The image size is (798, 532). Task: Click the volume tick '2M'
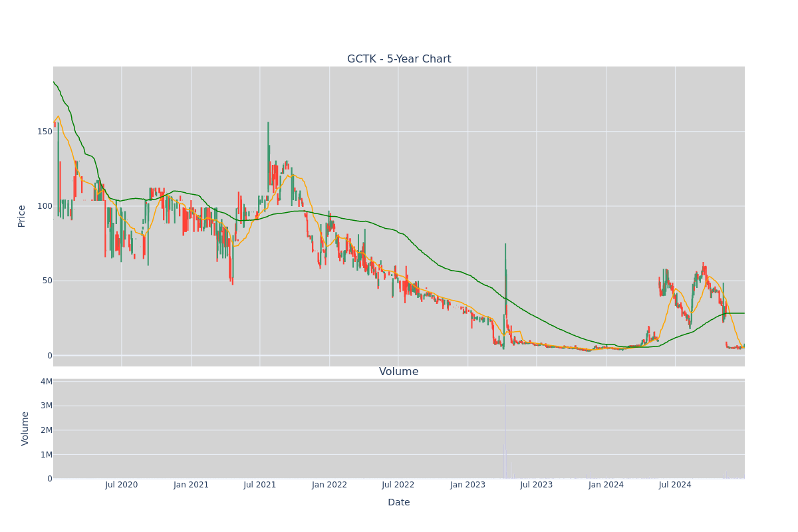(47, 430)
